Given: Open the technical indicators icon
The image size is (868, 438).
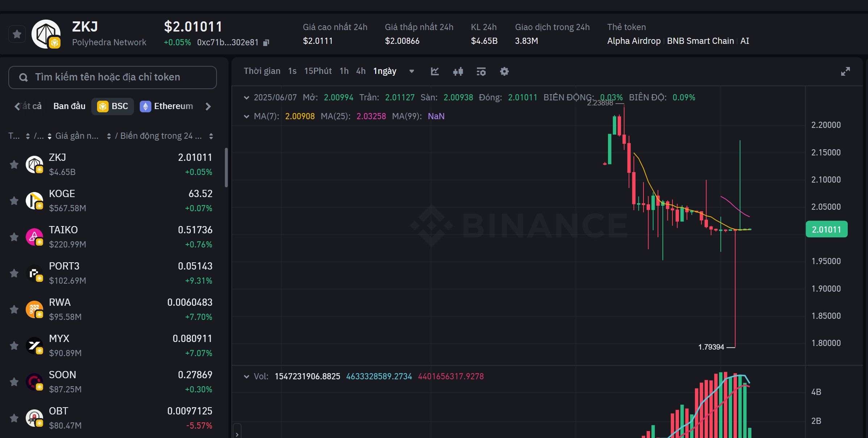Looking at the screenshot, I should tap(481, 71).
